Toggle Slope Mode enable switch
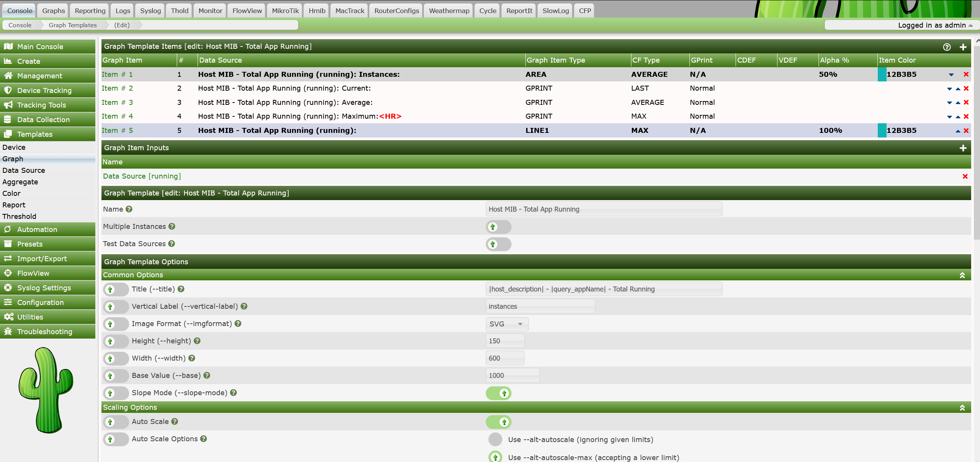 (499, 393)
